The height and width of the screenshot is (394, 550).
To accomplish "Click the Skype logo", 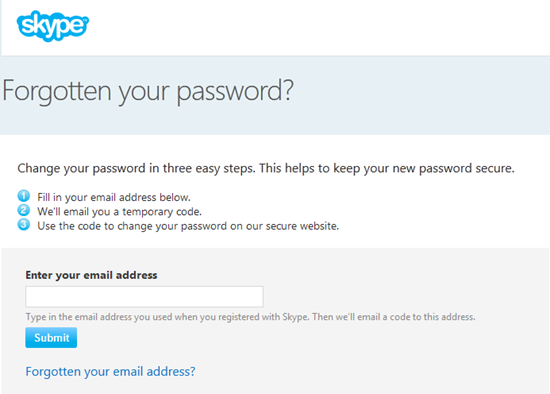I will point(53,26).
